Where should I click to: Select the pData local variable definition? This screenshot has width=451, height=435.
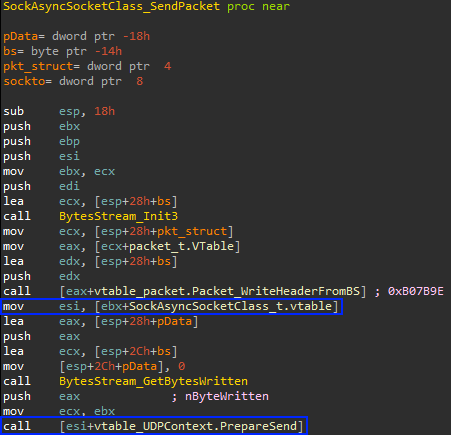pyautogui.click(x=77, y=36)
